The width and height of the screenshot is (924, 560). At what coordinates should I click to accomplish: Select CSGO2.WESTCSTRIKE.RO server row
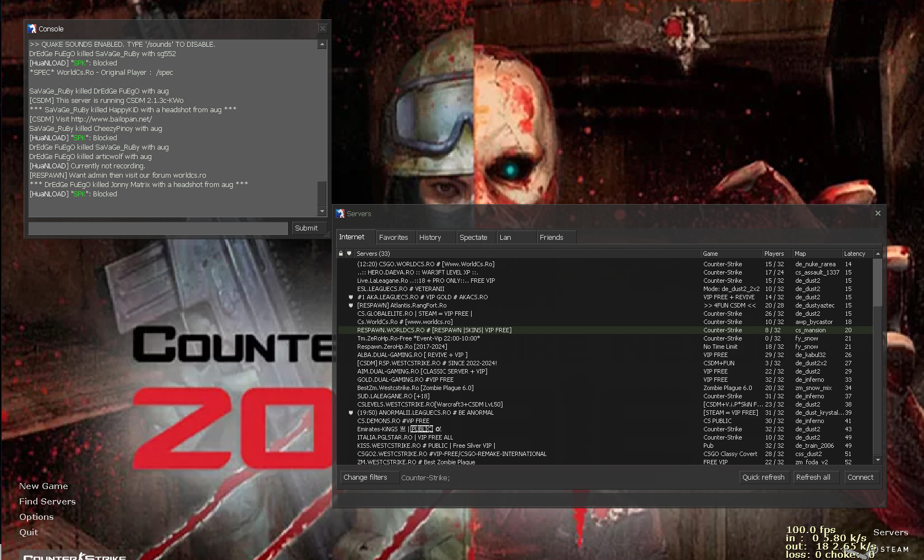point(604,454)
